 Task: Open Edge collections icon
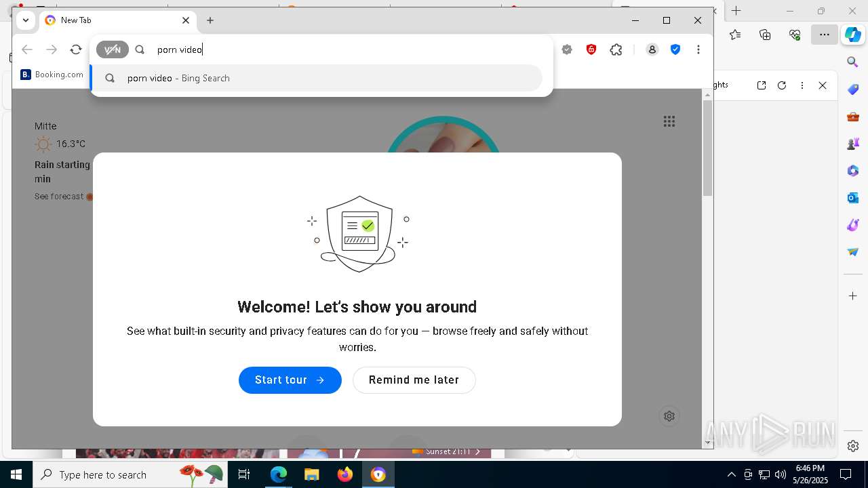[765, 35]
